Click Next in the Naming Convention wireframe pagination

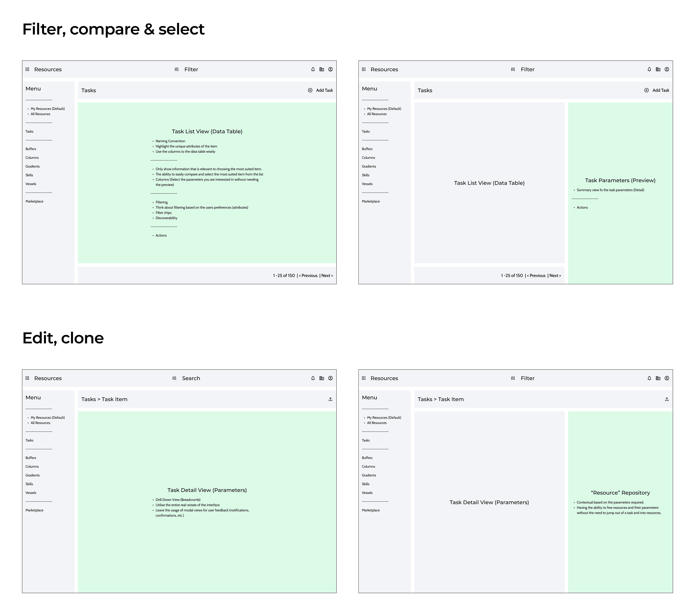[327, 276]
